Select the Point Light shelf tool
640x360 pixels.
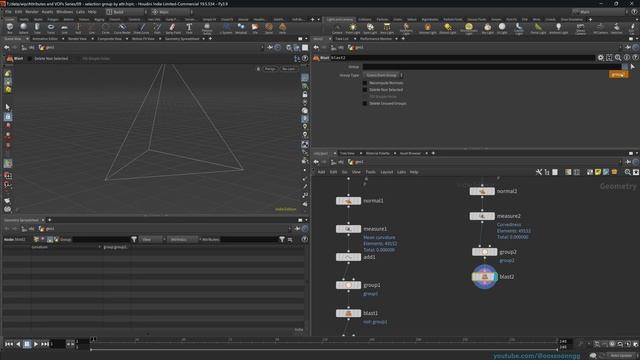coord(353,28)
